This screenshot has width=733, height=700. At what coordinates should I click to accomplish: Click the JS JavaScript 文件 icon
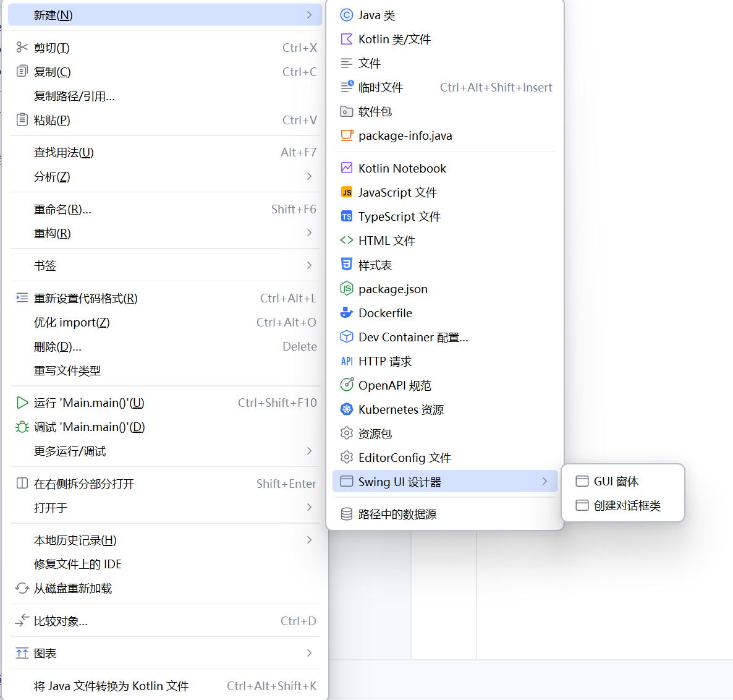(346, 192)
